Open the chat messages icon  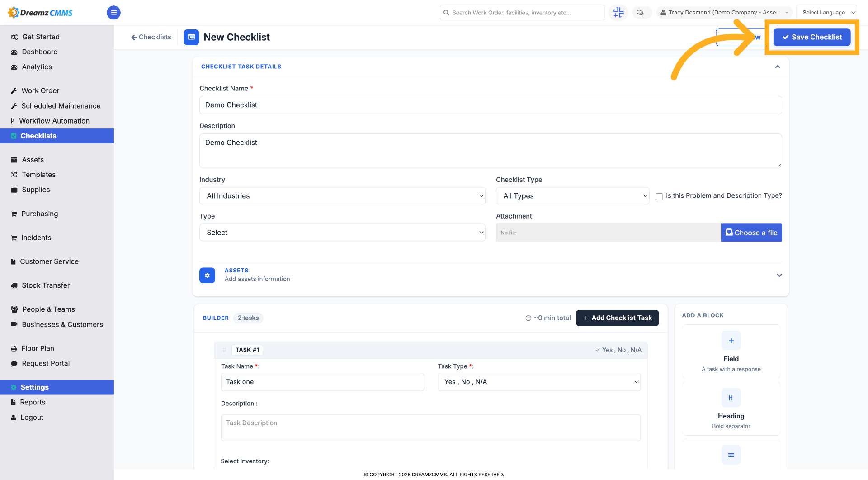640,13
